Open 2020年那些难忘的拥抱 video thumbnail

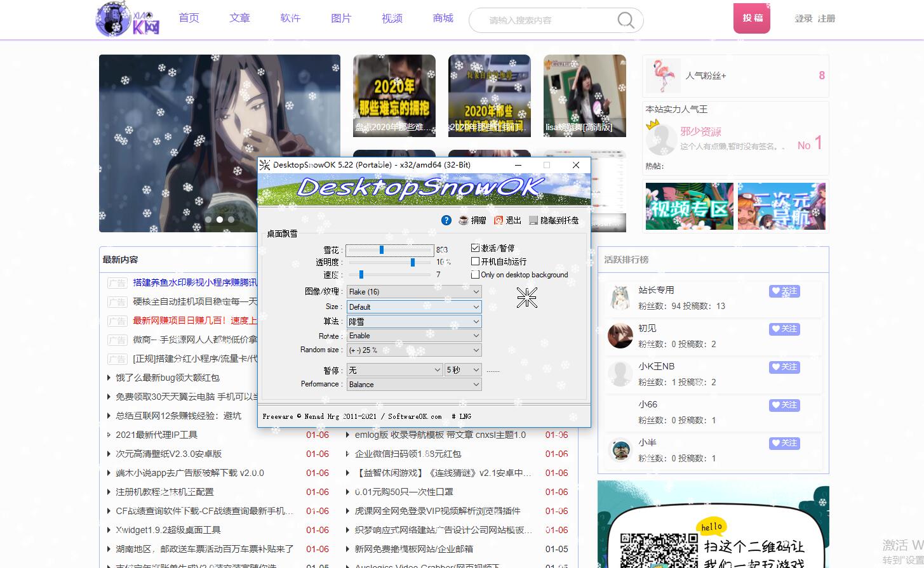(394, 96)
